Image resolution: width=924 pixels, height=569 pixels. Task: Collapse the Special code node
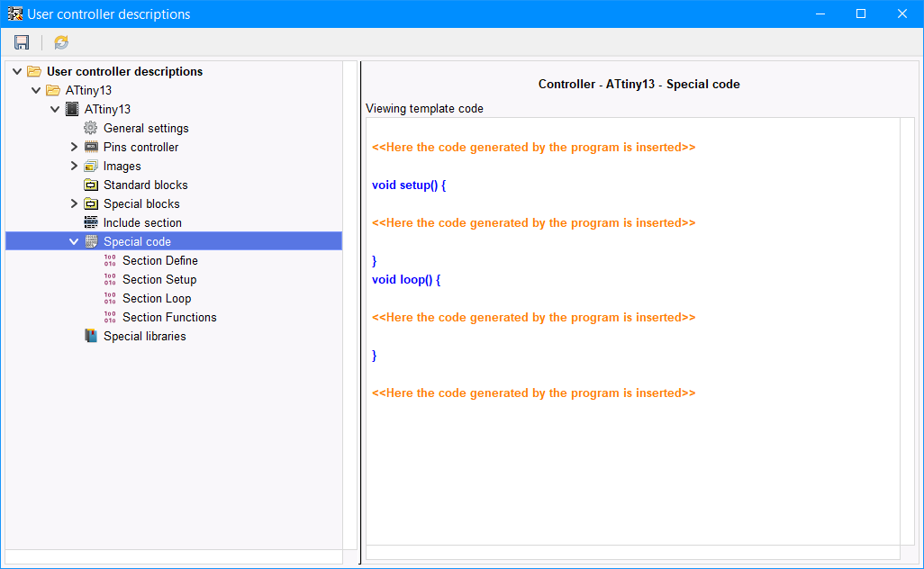[74, 241]
